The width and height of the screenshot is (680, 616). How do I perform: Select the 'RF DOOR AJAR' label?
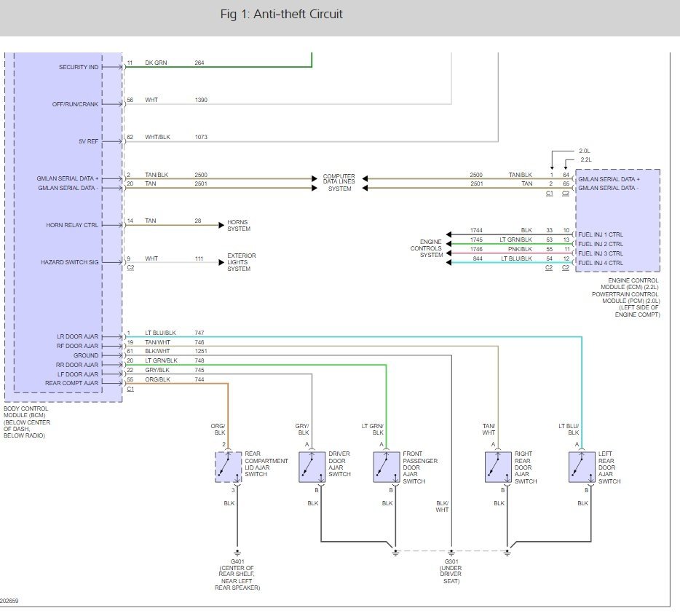(x=77, y=346)
